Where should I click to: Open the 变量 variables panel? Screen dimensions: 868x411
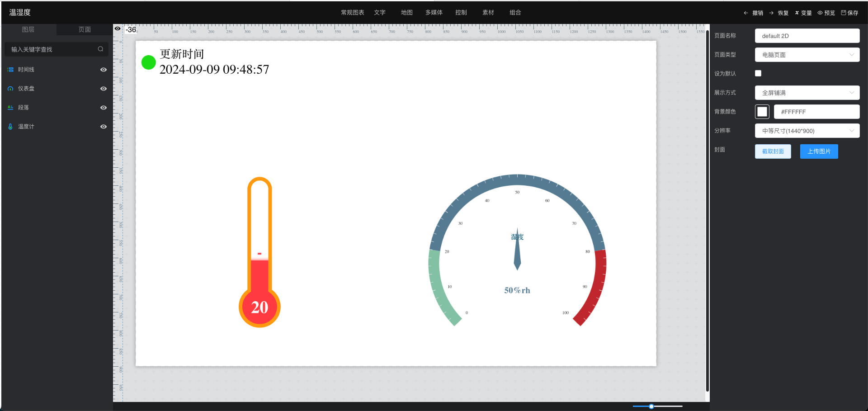click(x=803, y=13)
